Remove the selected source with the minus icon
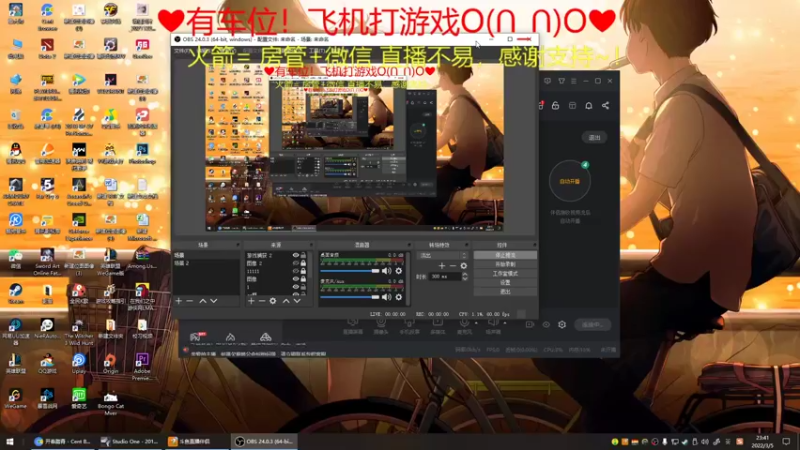Screen dimensions: 800x450 coord(262,301)
